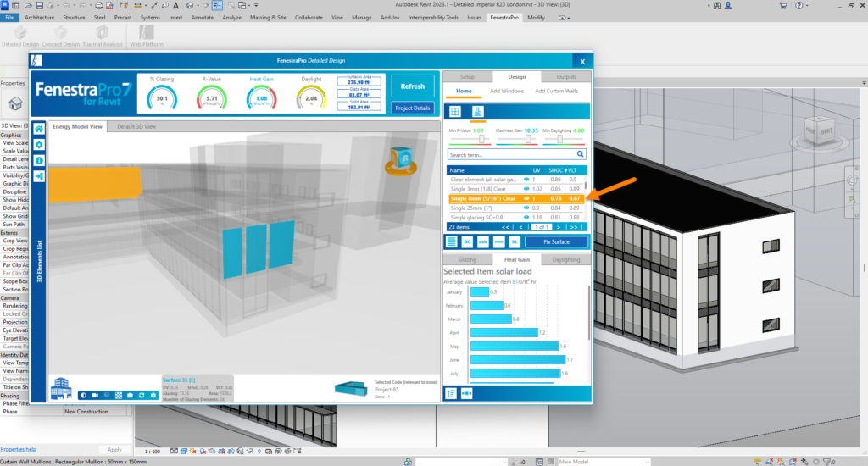Switch to the Glazing chart tab
Viewport: 868px width, 466px height.
(x=467, y=259)
